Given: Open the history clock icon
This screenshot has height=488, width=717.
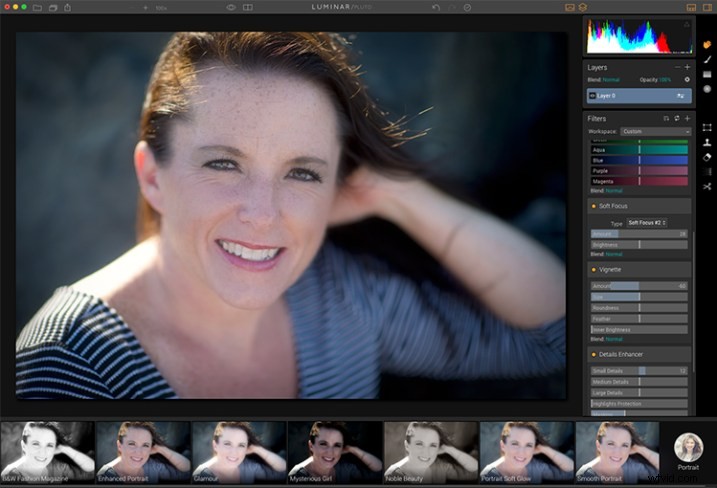Looking at the screenshot, I should pyautogui.click(x=467, y=8).
